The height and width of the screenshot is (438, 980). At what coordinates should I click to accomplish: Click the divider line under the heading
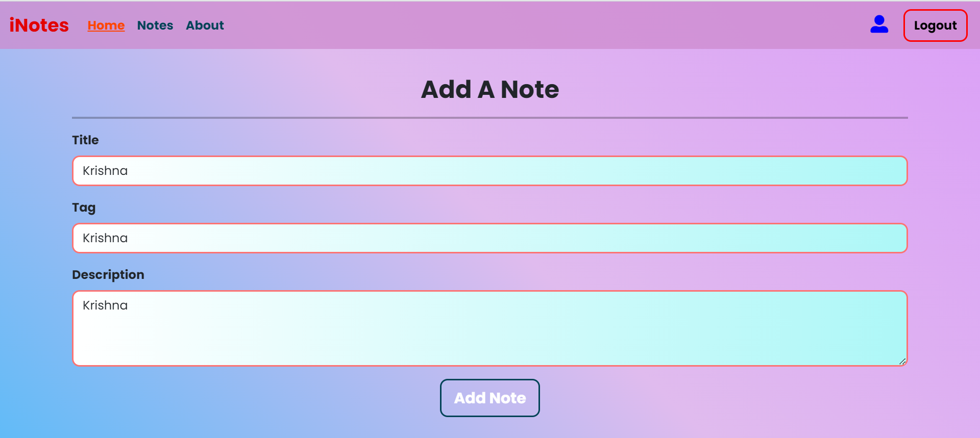click(x=489, y=117)
